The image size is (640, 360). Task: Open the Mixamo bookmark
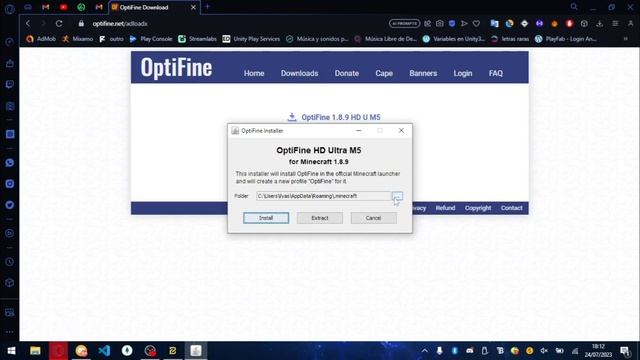coord(78,39)
